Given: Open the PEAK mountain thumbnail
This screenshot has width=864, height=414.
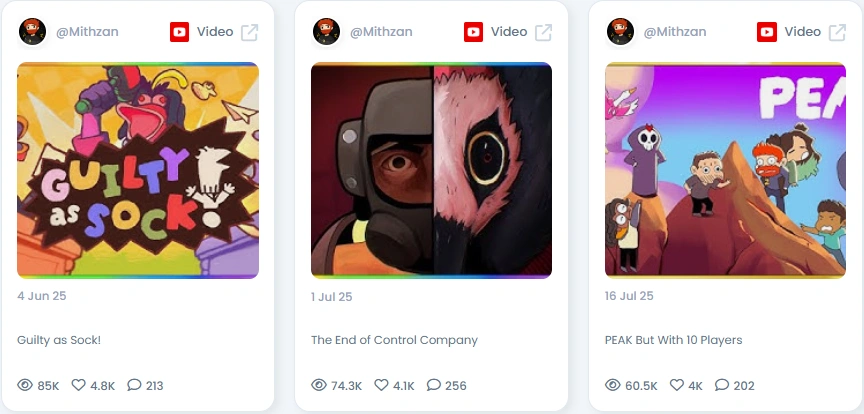Looking at the screenshot, I should tap(725, 170).
